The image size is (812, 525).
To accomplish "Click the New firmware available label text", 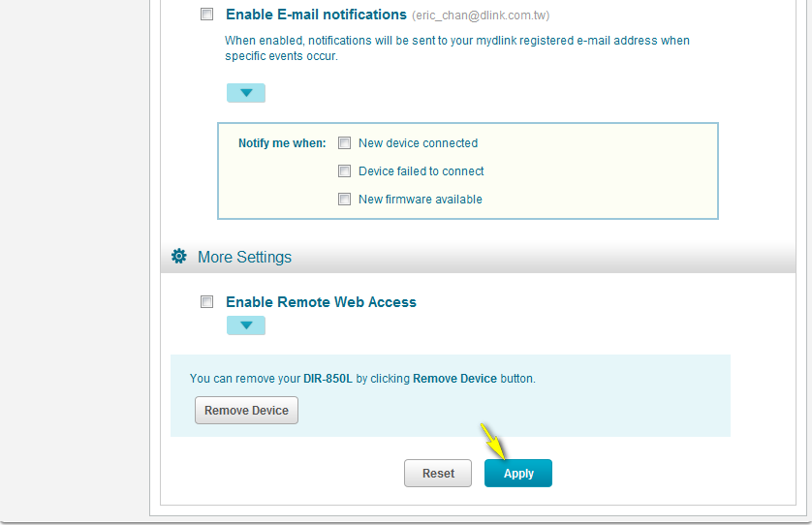I will click(420, 200).
